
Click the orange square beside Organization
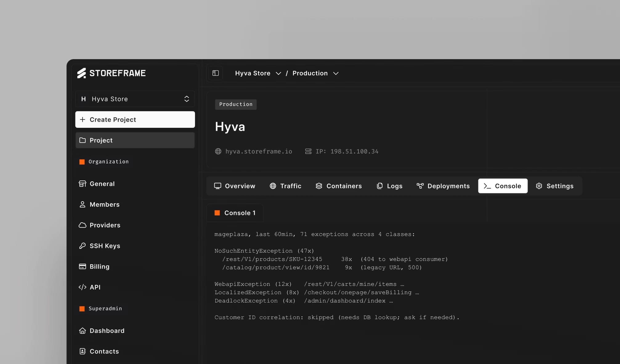click(82, 162)
